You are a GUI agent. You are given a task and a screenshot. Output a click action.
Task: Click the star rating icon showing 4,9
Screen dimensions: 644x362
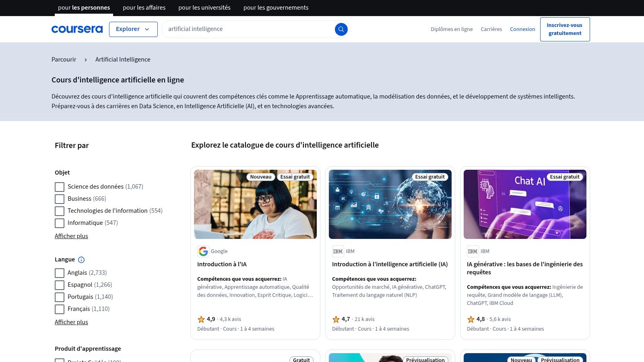click(x=201, y=319)
